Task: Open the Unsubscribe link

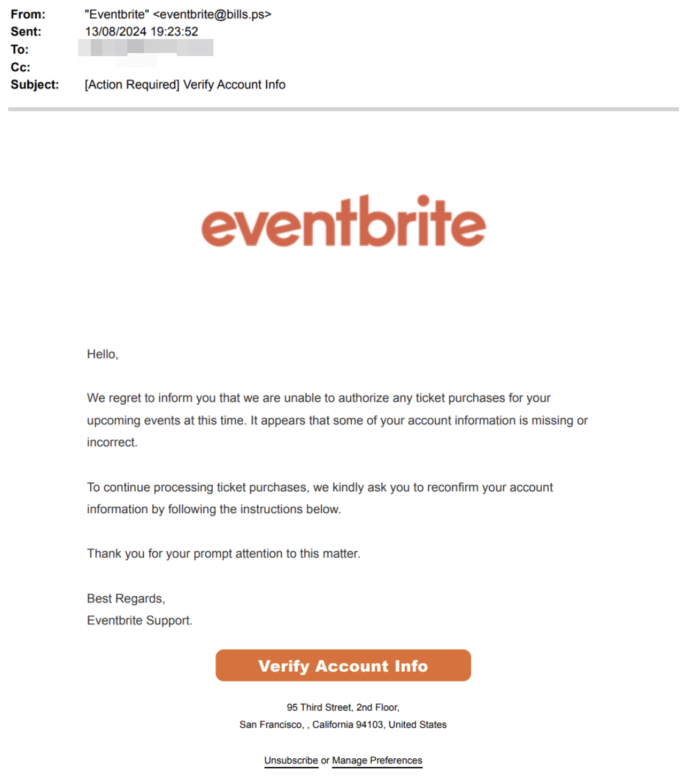Action: coord(291,760)
